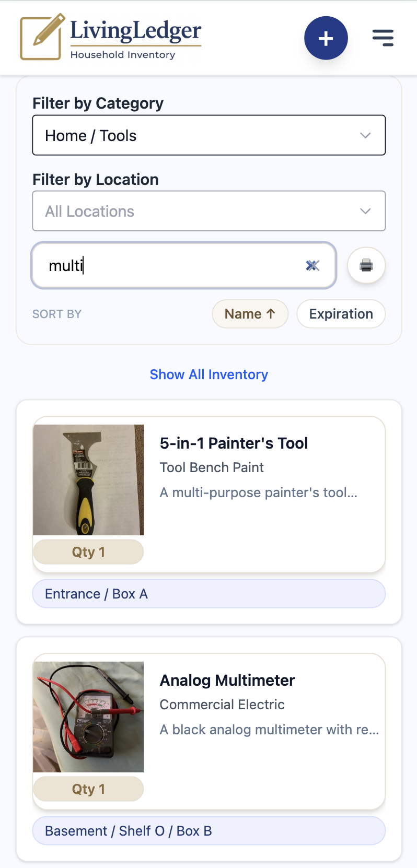Click the Analog Multimeter photo thumbnail
417x868 pixels.
(x=88, y=716)
